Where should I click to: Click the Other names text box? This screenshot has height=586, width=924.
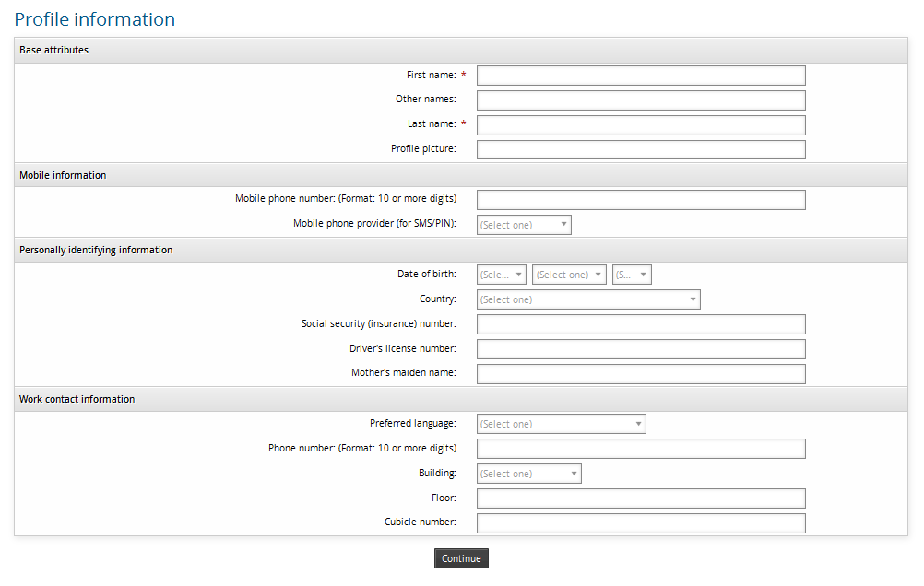[x=641, y=100]
